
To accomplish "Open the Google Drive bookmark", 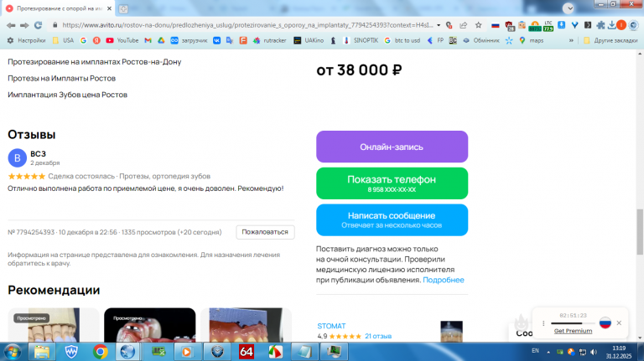I will point(161,40).
